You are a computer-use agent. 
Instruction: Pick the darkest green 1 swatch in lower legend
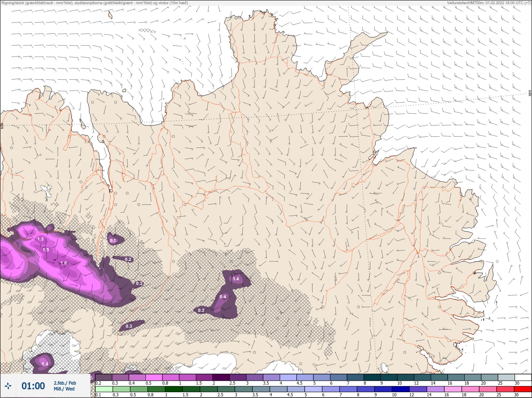point(174,389)
